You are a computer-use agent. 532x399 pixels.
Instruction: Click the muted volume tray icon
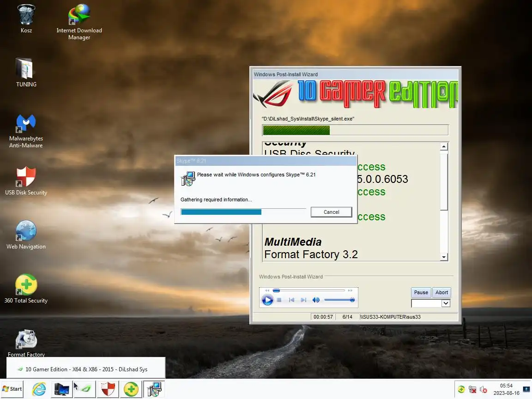coord(484,389)
